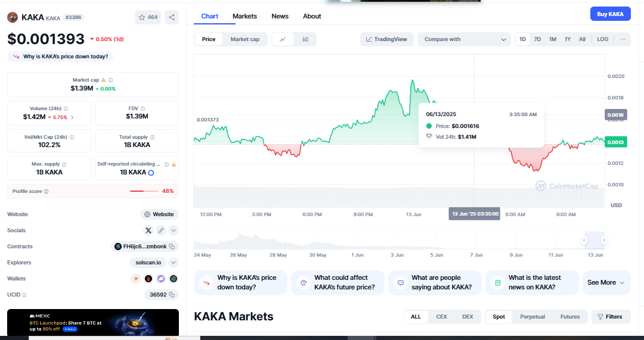Click 'What could affect KAKA's future price?'
This screenshot has height=340, width=644.
tap(338, 283)
